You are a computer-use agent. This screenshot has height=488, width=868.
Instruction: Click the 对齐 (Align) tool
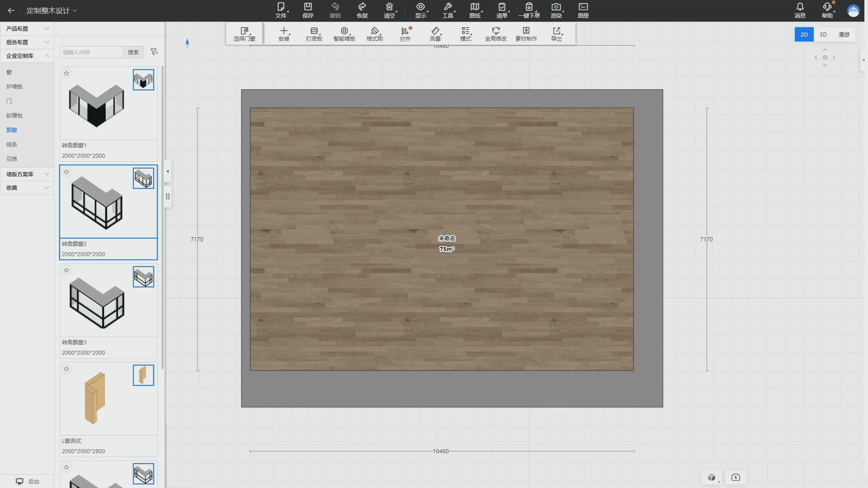click(405, 34)
